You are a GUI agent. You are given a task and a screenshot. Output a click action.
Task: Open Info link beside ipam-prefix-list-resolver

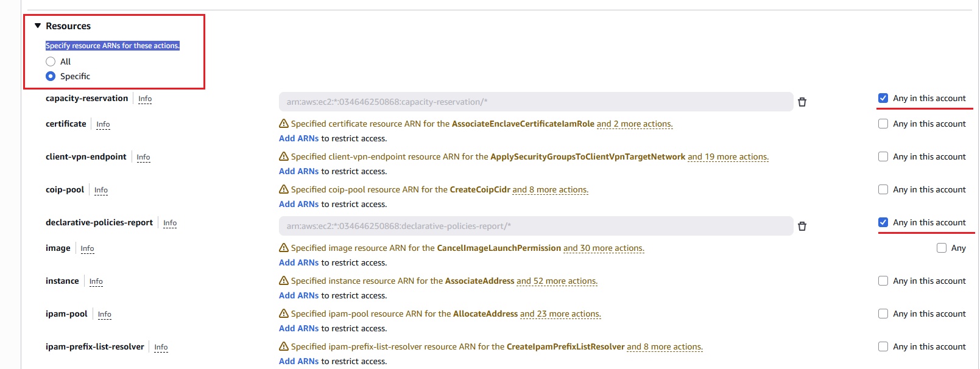(161, 347)
